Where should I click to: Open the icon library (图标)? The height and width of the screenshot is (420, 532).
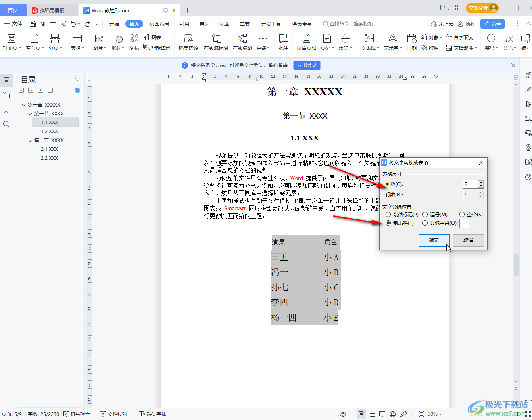coord(134,42)
